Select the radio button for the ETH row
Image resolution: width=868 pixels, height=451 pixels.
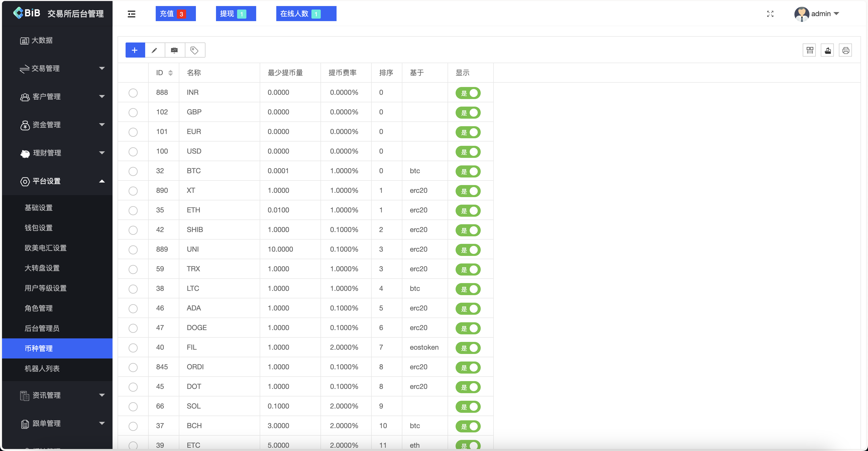[x=133, y=210]
